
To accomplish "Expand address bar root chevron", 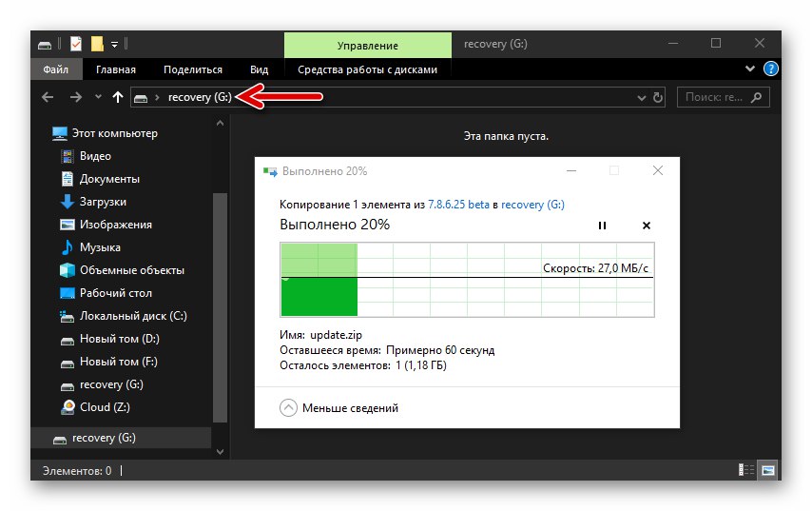I will pyautogui.click(x=157, y=97).
